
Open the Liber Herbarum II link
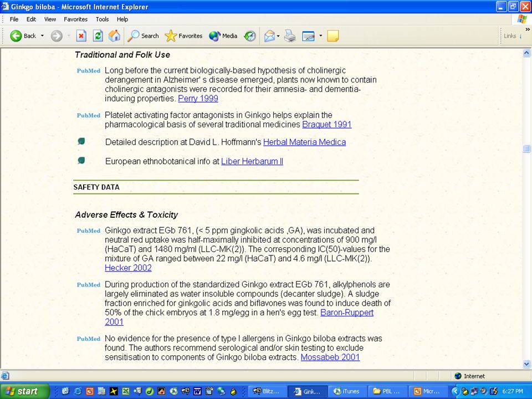[252, 161]
